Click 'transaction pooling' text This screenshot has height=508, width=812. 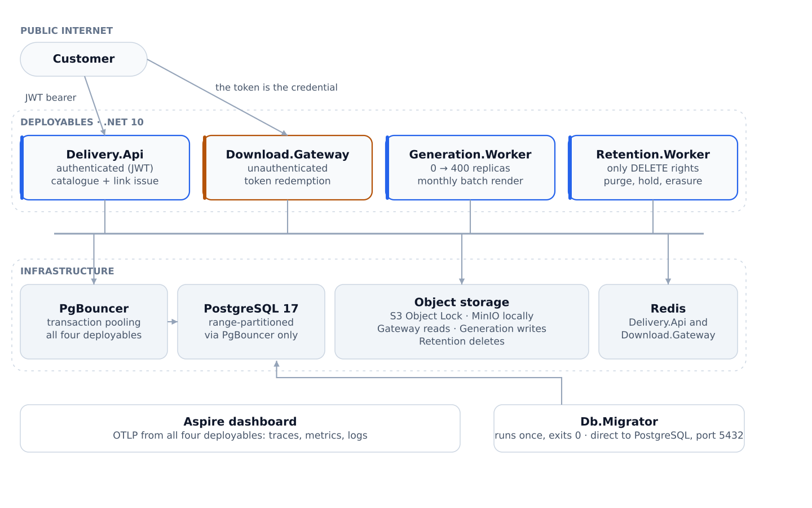click(94, 322)
